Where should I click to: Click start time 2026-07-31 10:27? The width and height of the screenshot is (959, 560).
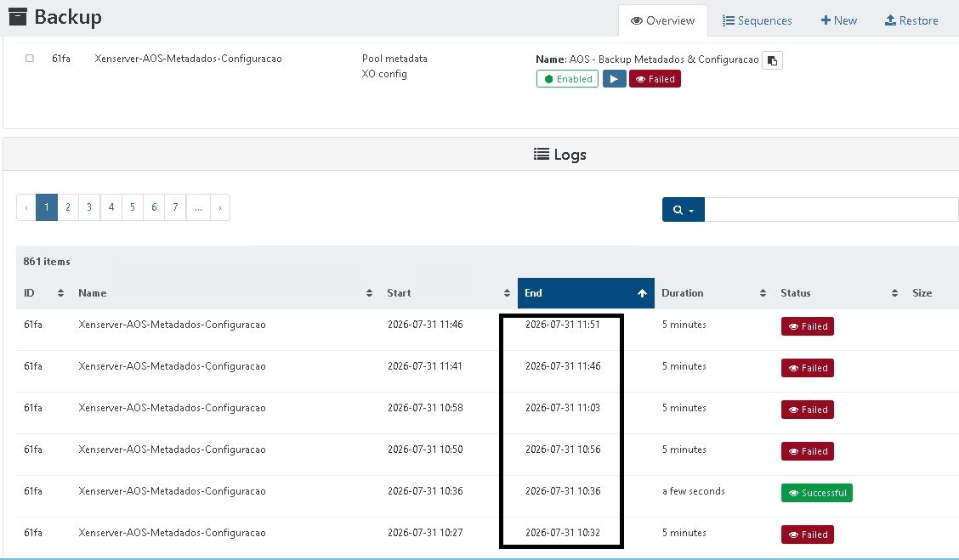tap(425, 533)
